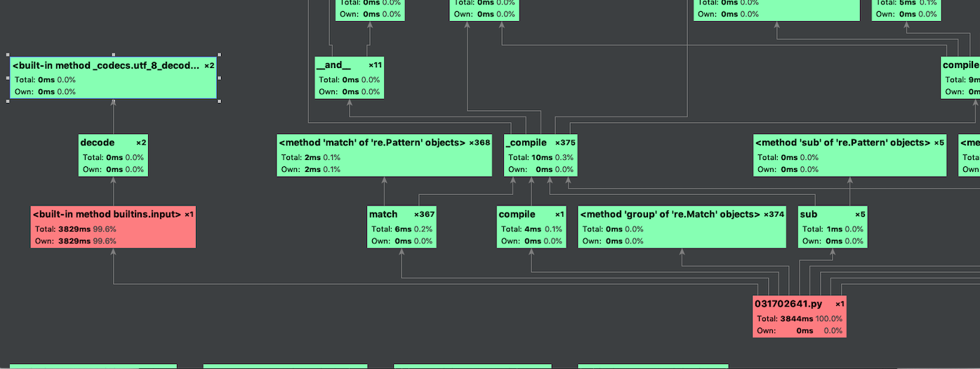This screenshot has height=369, width=980.
Task: Click bottom-right selection handle of utf_8_decode node
Action: [219, 101]
